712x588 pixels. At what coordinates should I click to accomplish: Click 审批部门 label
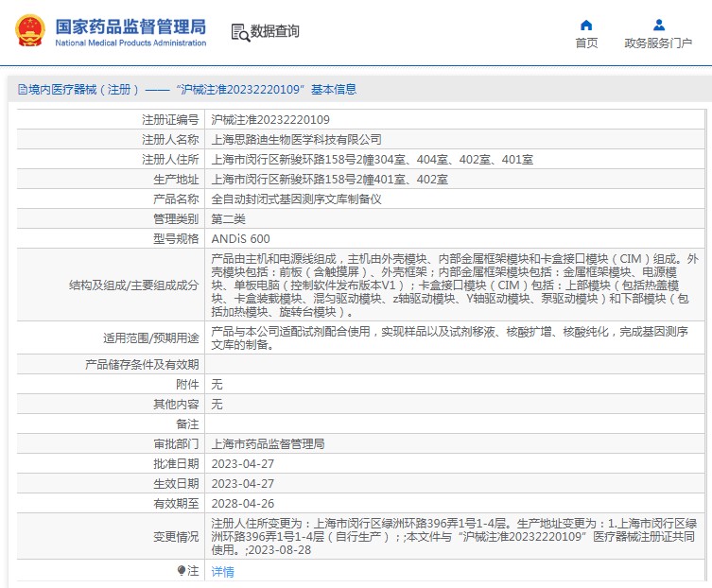point(176,444)
